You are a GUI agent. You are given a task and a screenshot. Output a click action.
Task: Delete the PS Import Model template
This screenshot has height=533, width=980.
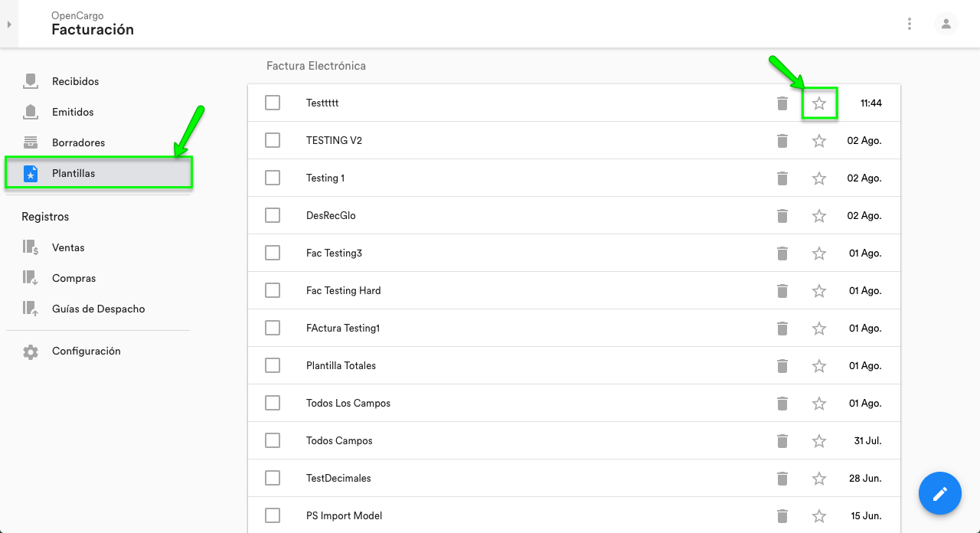pos(782,516)
